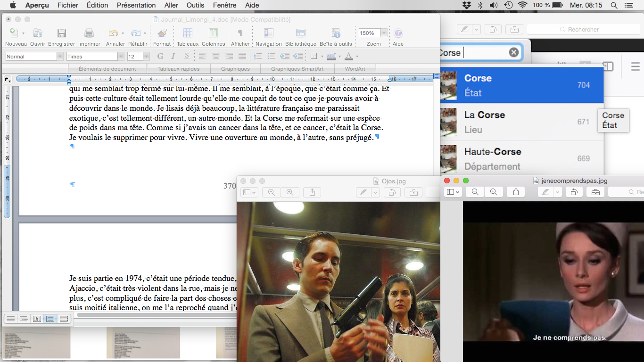
Task: Open the Times font dropdown
Action: coord(121,57)
